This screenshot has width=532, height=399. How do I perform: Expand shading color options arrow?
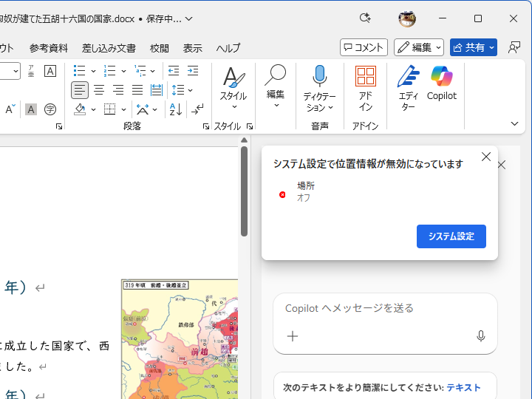93,109
